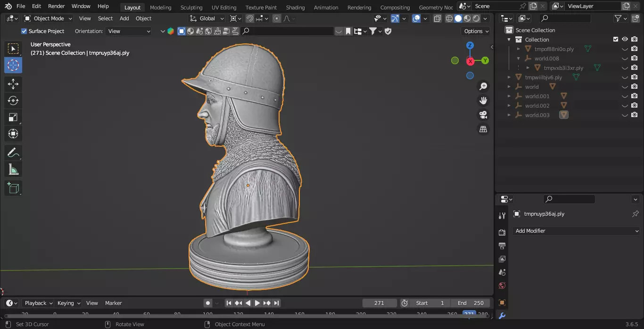The height and width of the screenshot is (329, 644).
Task: Toggle viewport visibility of tmpof88ni0o.ply
Action: pos(625,49)
